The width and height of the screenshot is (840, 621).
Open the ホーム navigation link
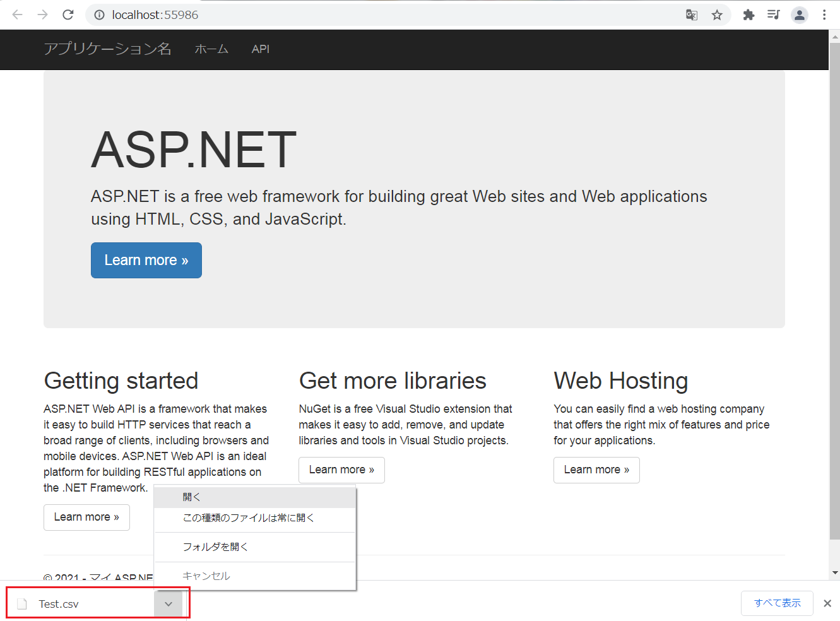211,49
